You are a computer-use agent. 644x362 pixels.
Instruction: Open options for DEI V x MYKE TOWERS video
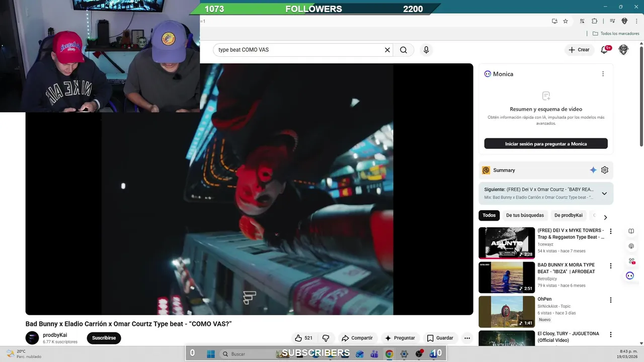click(x=611, y=232)
